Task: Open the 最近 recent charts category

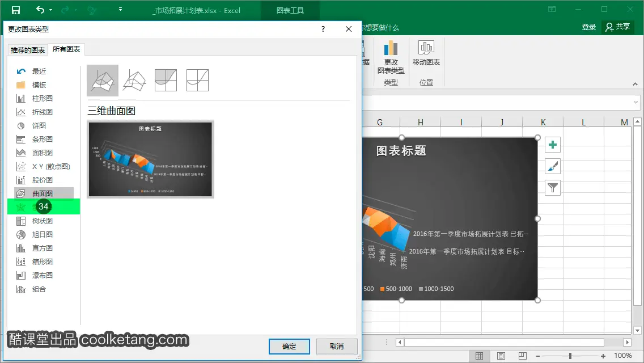Action: point(39,71)
